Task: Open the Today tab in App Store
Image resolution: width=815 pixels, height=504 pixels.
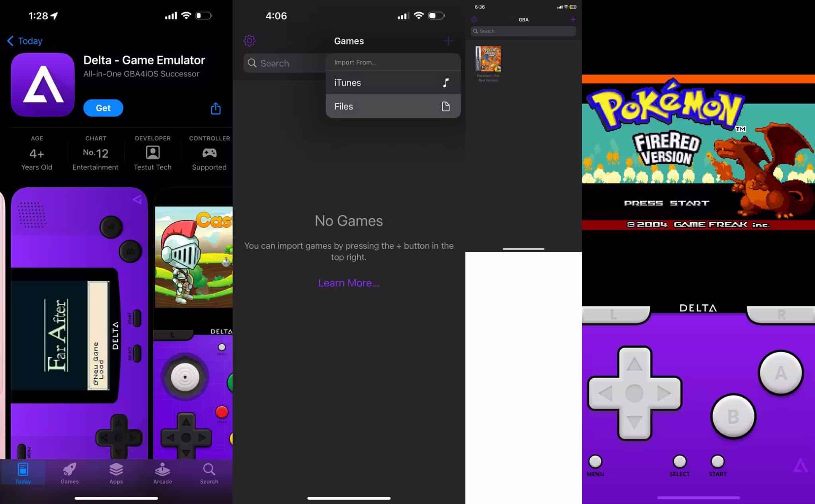Action: tap(23, 473)
